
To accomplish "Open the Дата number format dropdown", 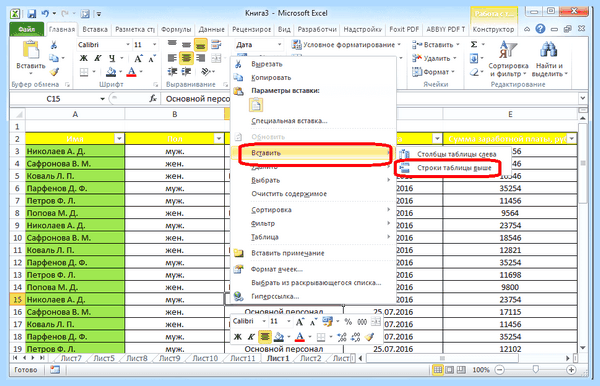I will (280, 45).
